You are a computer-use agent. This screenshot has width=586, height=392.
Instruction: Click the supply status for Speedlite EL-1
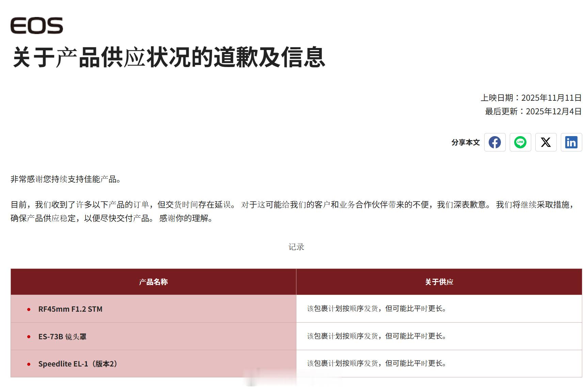(x=439, y=363)
